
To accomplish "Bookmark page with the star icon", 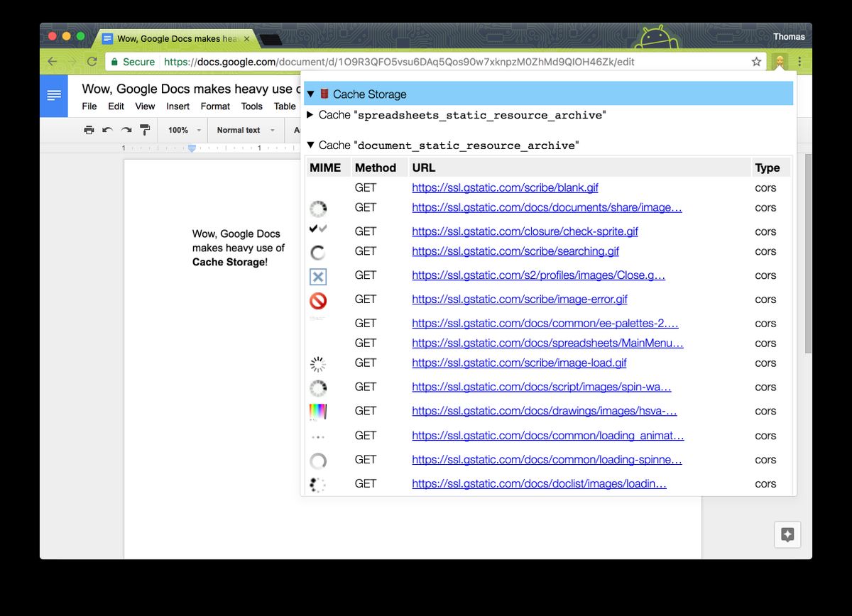I will 756,62.
